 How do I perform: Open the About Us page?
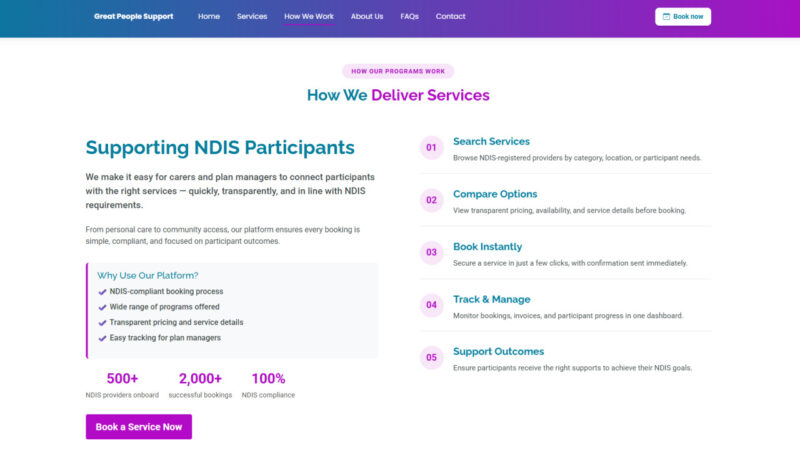click(x=367, y=16)
